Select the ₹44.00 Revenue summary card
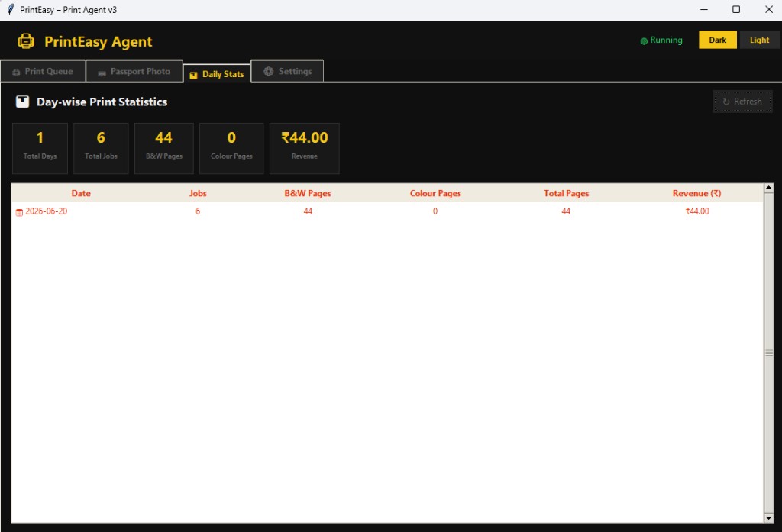Image resolution: width=782 pixels, height=532 pixels. (x=304, y=148)
